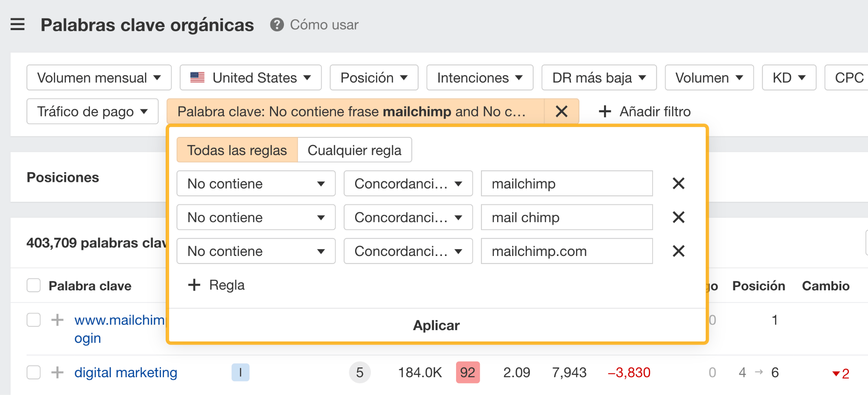This screenshot has width=868, height=395.
Task: Open the 'Concordanci...' match type dropdown
Action: tap(408, 183)
